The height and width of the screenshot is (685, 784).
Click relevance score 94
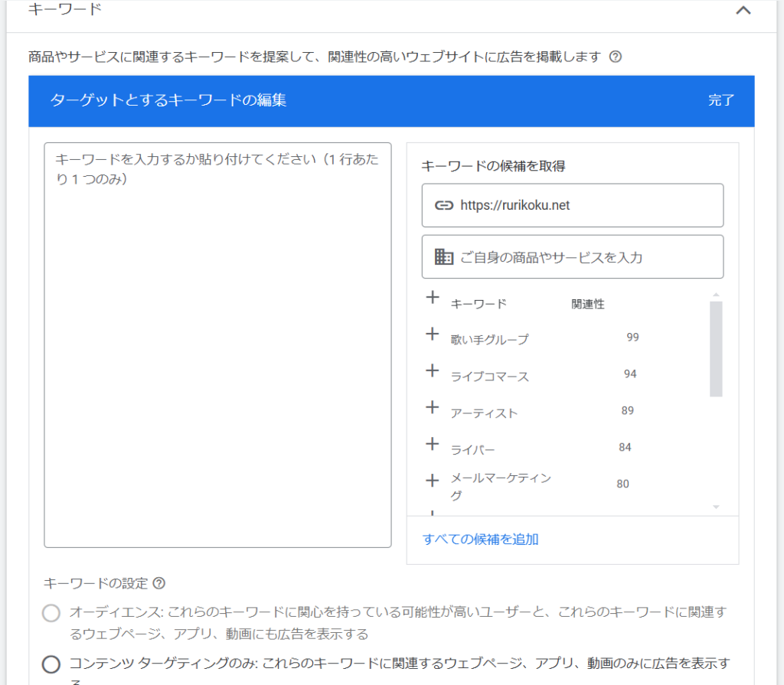630,374
